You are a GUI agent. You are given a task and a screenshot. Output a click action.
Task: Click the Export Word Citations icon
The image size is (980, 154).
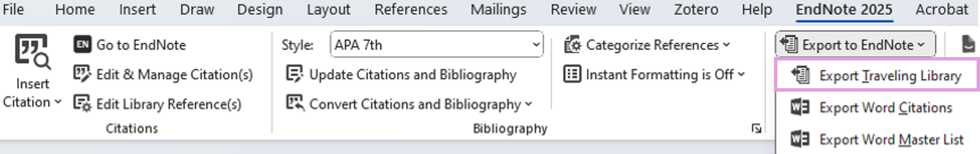pos(800,108)
